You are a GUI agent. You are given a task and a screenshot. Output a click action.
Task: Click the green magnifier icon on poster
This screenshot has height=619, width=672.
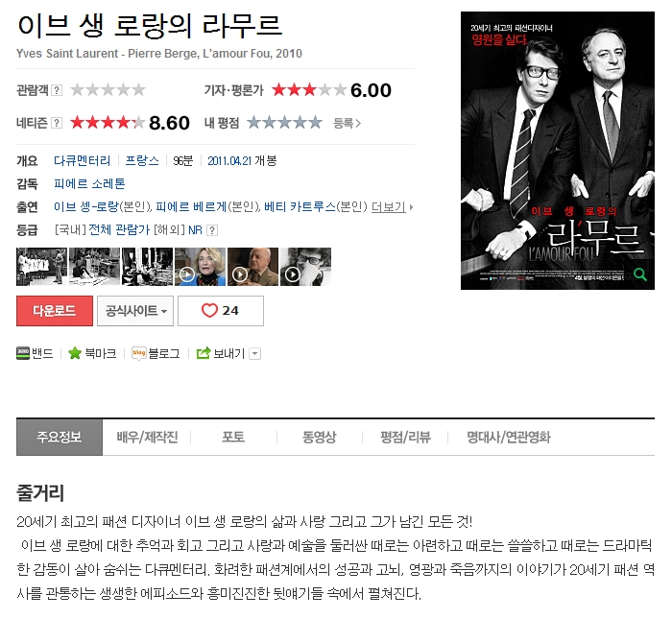pyautogui.click(x=640, y=274)
